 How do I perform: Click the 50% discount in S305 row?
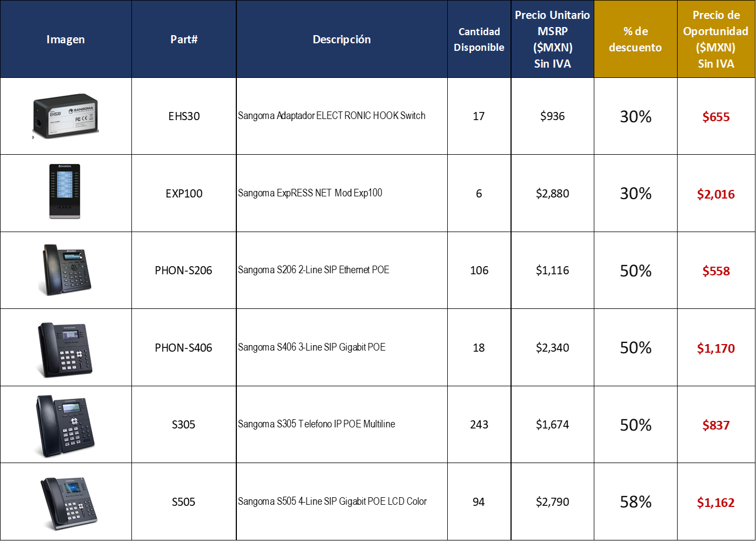click(x=636, y=425)
